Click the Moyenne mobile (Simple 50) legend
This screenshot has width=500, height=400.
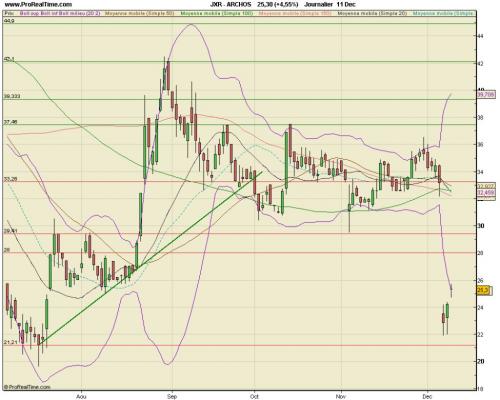[x=140, y=14]
